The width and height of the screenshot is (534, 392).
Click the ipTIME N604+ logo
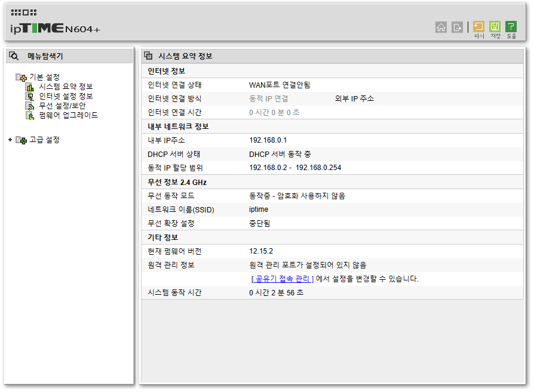(55, 28)
